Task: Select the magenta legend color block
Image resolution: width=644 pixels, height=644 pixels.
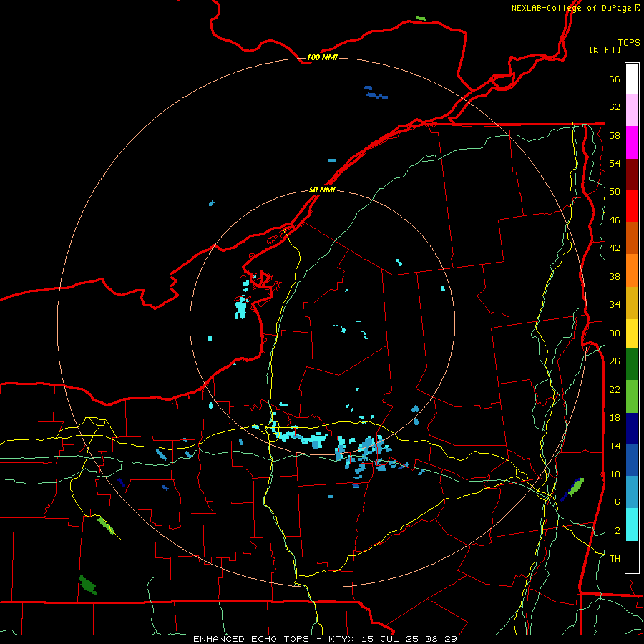Action: [632, 142]
